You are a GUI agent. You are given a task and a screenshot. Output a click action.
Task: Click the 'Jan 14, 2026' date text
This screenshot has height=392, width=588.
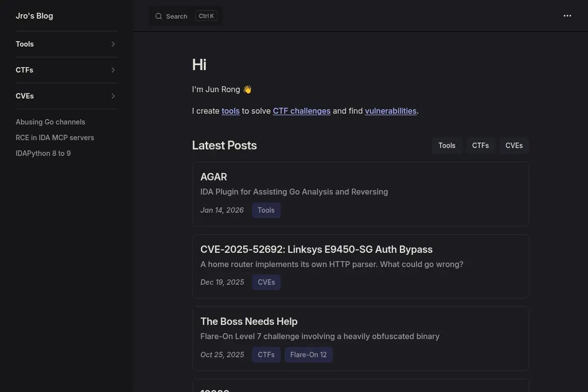coord(222,210)
